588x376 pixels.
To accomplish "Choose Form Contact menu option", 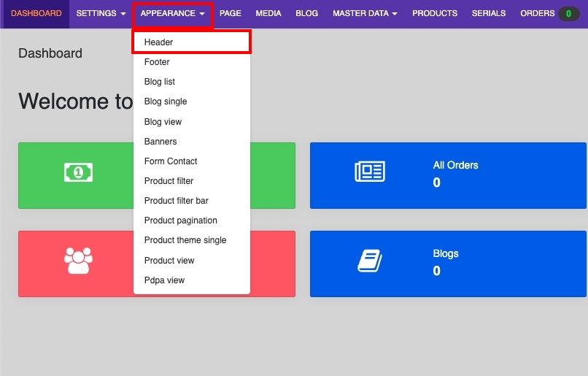I will coord(171,161).
